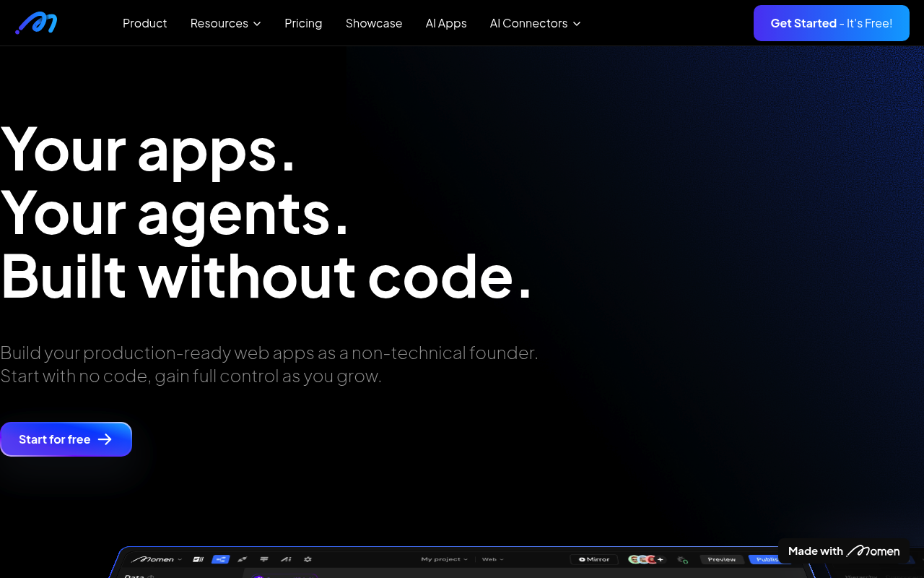Open the My project dropdown in the editor
This screenshot has height=578, width=924.
444,559
